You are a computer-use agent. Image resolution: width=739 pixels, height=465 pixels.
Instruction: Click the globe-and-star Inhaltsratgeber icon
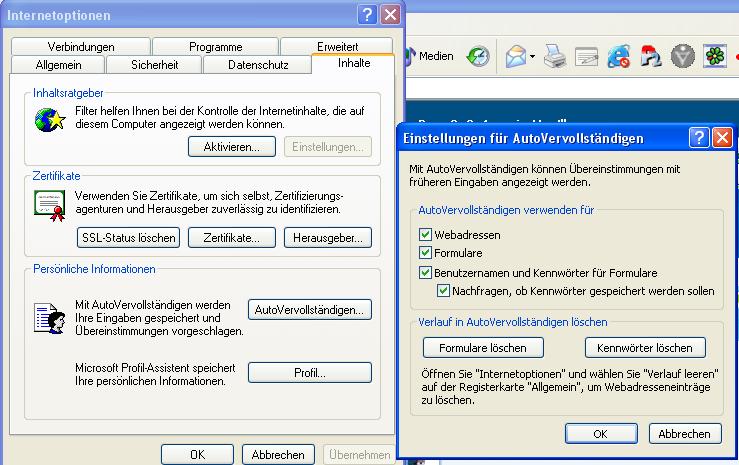pyautogui.click(x=50, y=120)
